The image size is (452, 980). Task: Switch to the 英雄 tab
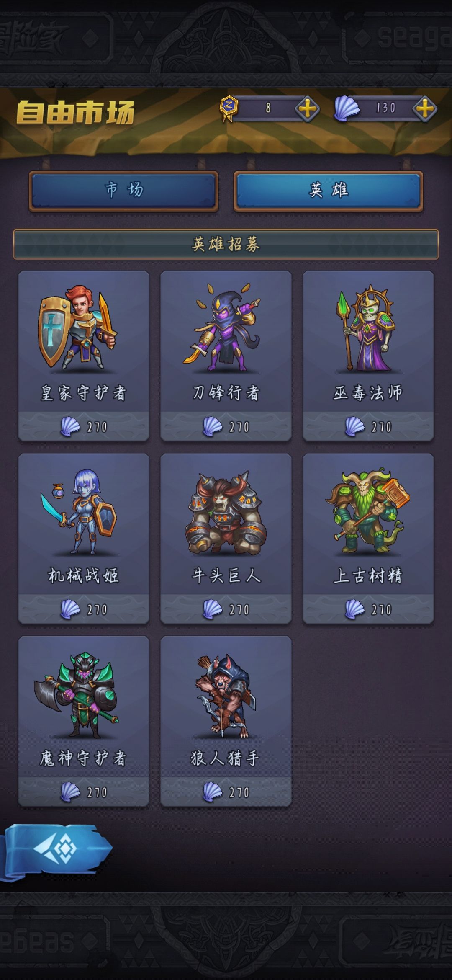tap(329, 191)
